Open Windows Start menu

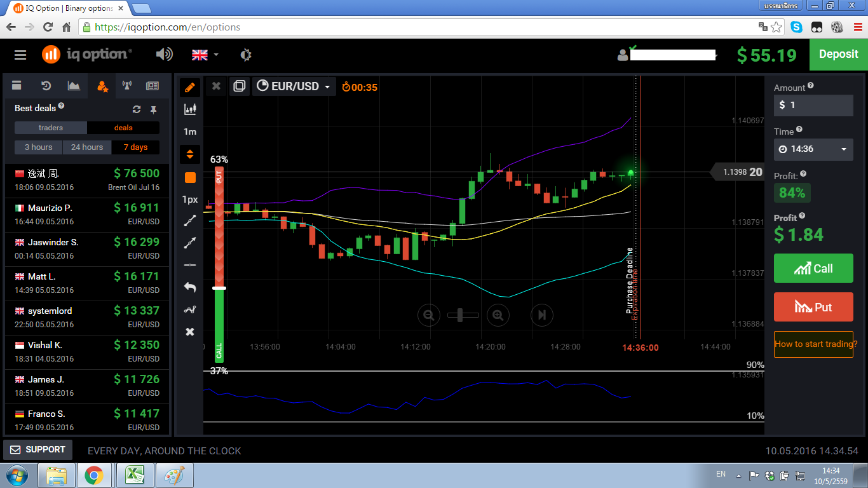tap(17, 475)
